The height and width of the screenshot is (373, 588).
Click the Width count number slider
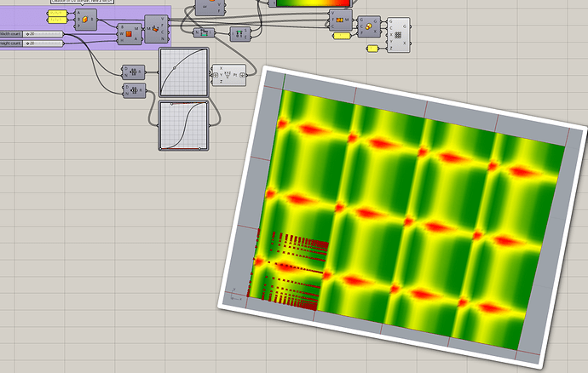[x=43, y=34]
